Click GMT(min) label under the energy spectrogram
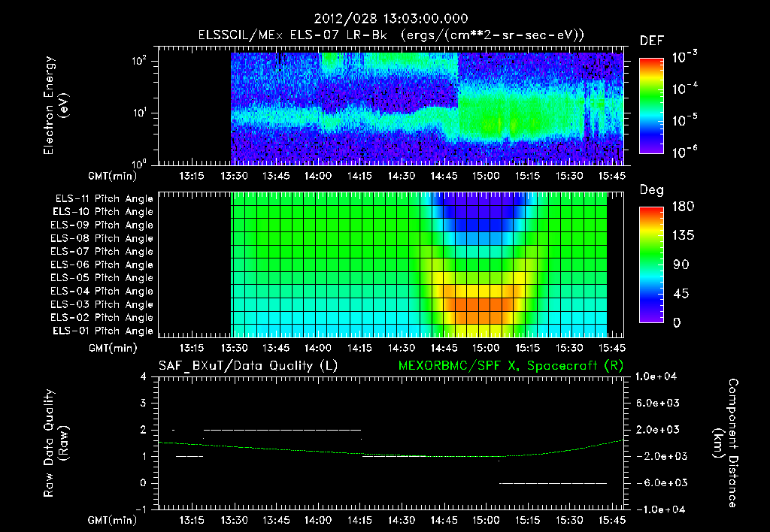Screen dimensions: 770x532 (113, 176)
